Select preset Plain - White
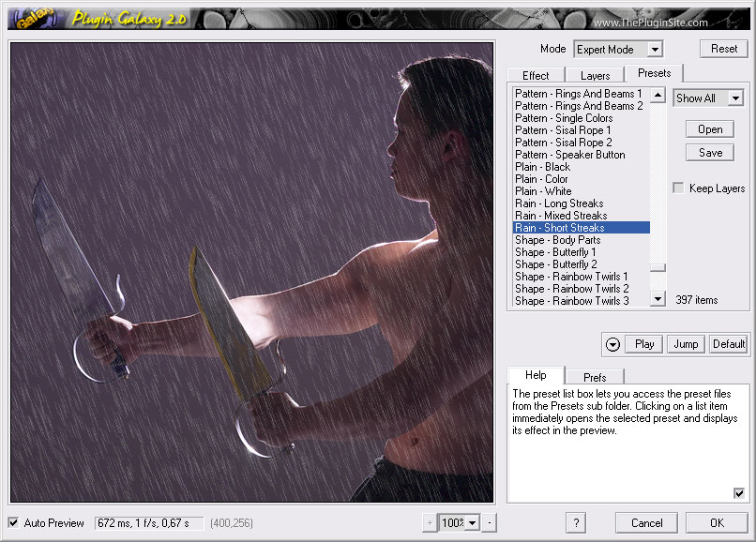The height and width of the screenshot is (542, 756). point(582,191)
